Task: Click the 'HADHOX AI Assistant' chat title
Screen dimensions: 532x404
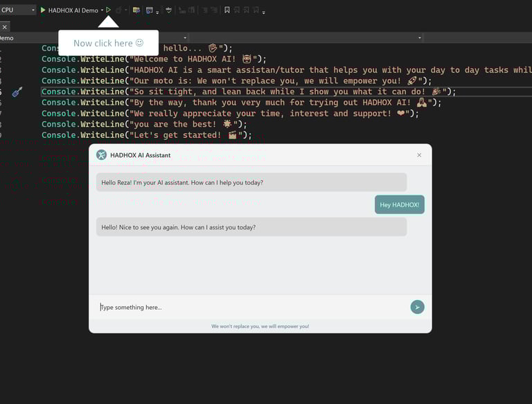Action: tap(140, 155)
